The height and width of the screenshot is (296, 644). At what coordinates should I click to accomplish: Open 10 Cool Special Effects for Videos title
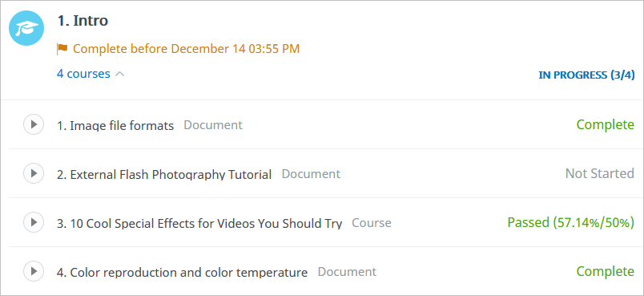tap(199, 223)
